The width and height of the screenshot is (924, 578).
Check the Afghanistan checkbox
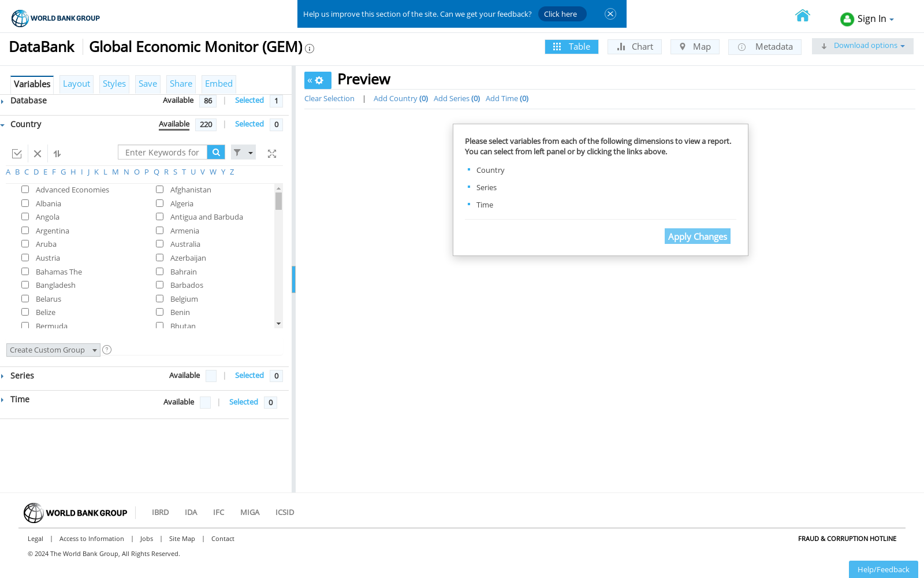click(159, 190)
